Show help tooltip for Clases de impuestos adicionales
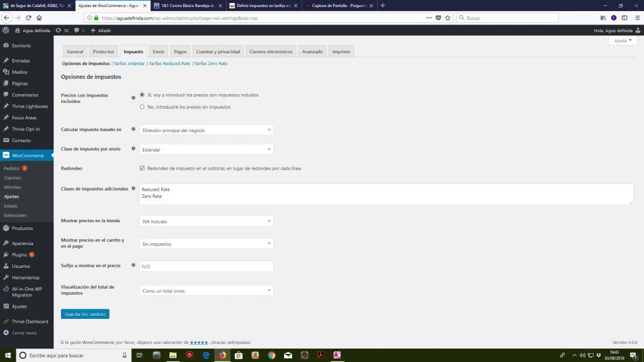Screen dimensions: 644x362 point(133,188)
